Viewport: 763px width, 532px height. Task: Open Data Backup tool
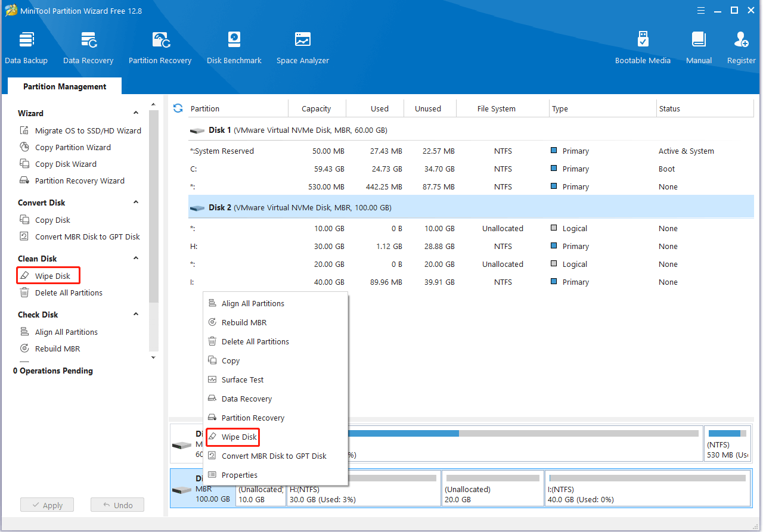pyautogui.click(x=26, y=48)
